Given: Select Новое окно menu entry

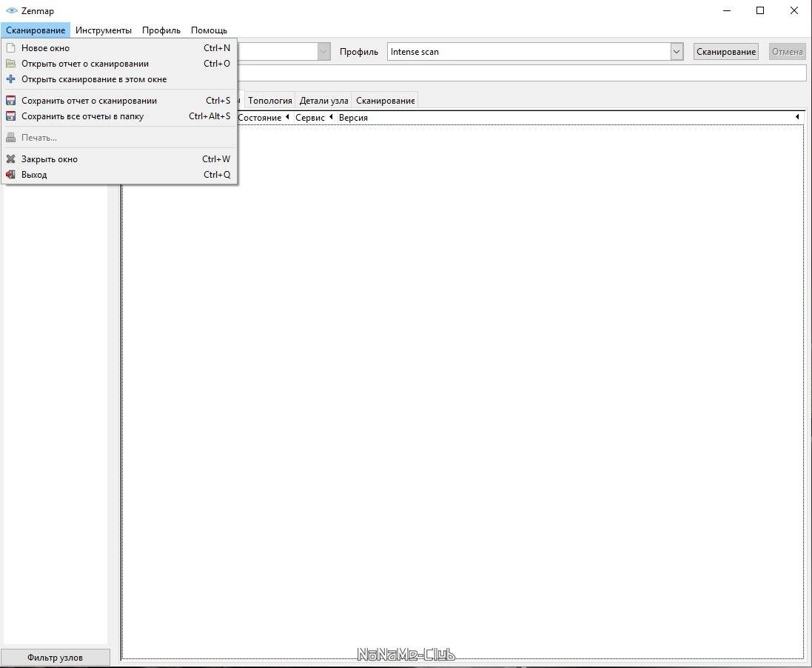Looking at the screenshot, I should point(119,47).
